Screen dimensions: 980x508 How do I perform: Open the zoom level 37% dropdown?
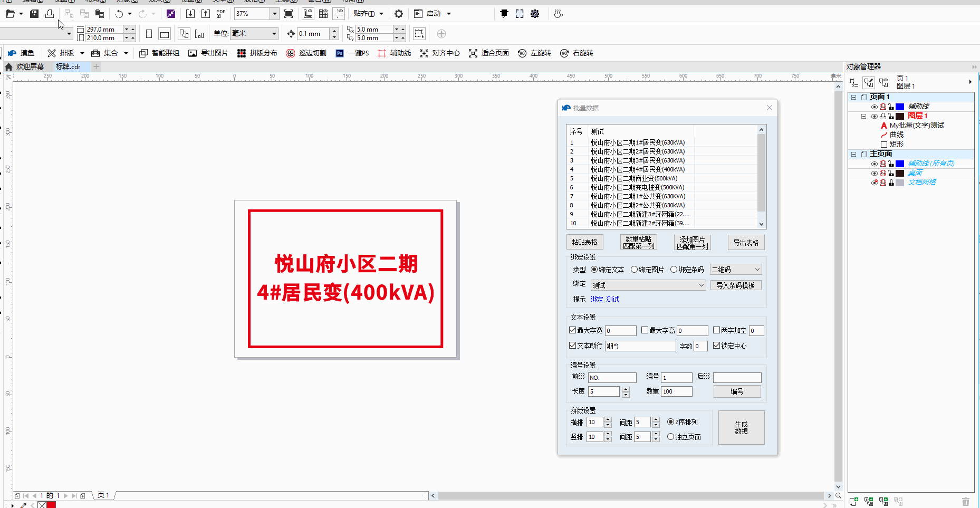click(274, 14)
